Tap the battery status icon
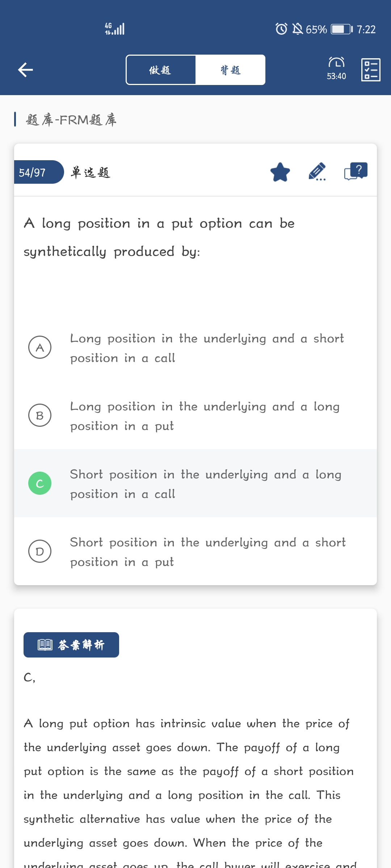391x868 pixels. tap(342, 29)
